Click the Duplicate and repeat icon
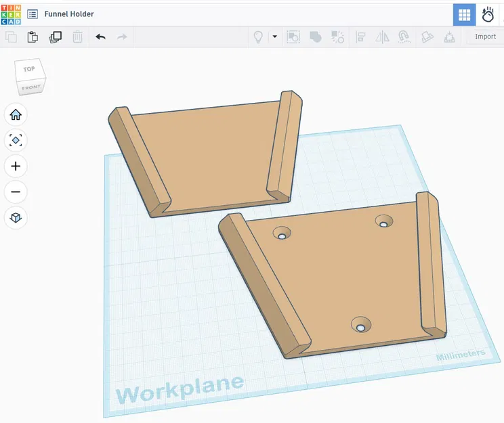Image resolution: width=504 pixels, height=423 pixels. coord(56,37)
